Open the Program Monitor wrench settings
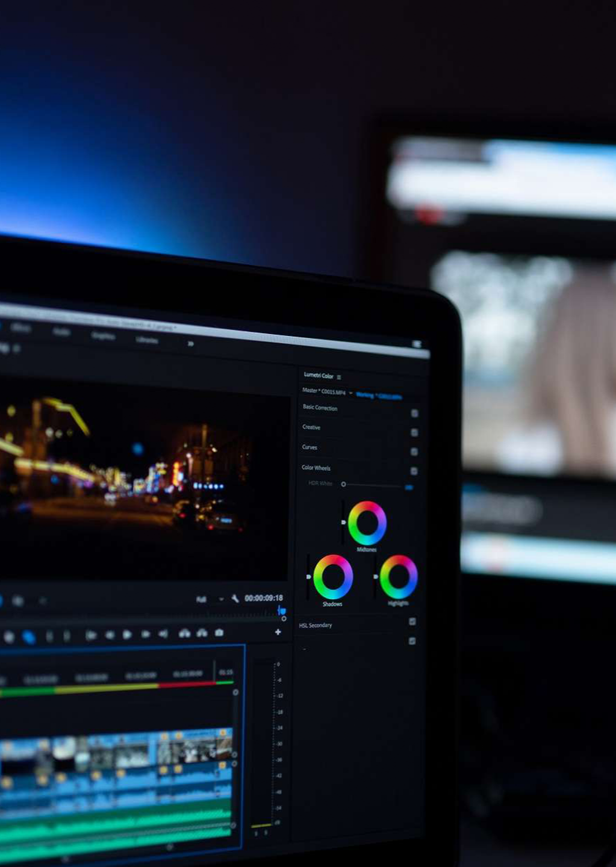The width and height of the screenshot is (616, 867). (235, 598)
